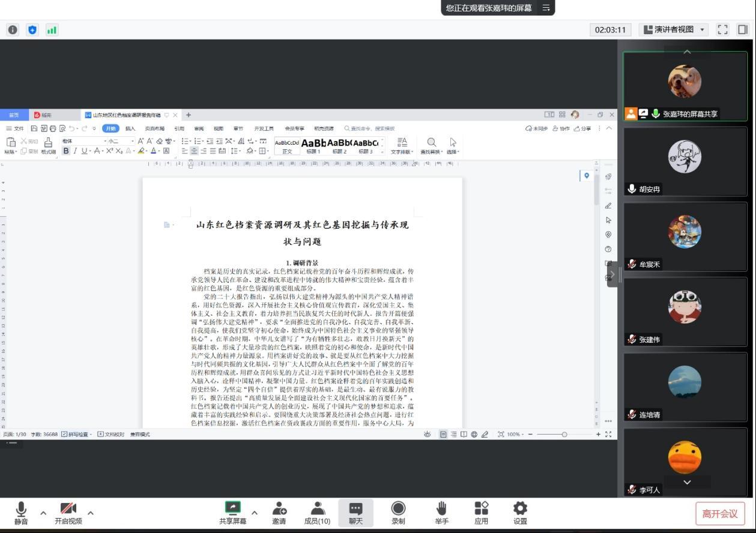Click Leave Meeting button

pyautogui.click(x=719, y=514)
